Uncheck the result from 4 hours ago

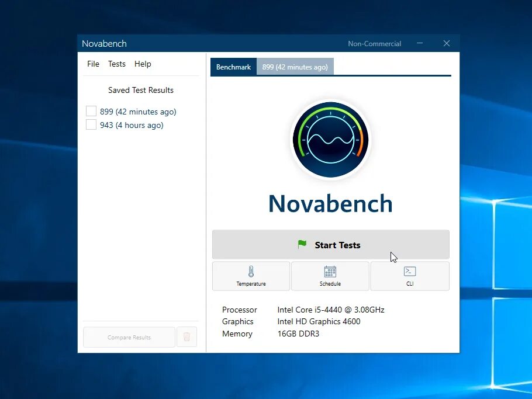(91, 124)
